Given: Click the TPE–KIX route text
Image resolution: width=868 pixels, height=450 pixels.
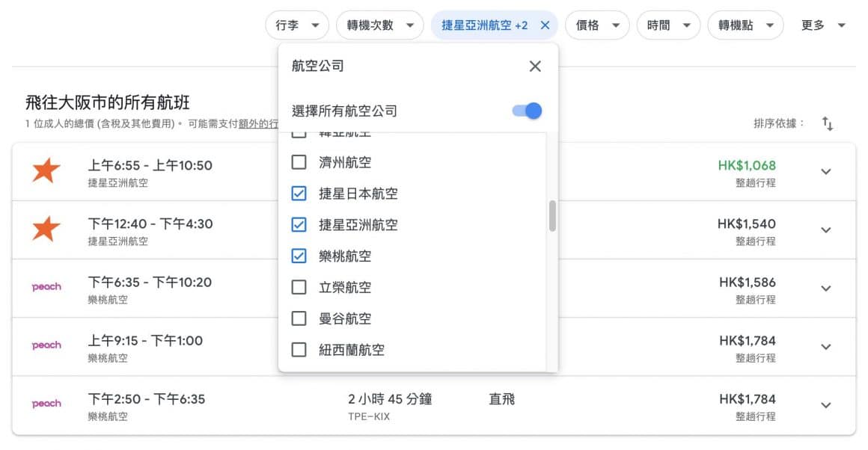Looking at the screenshot, I should point(369,417).
